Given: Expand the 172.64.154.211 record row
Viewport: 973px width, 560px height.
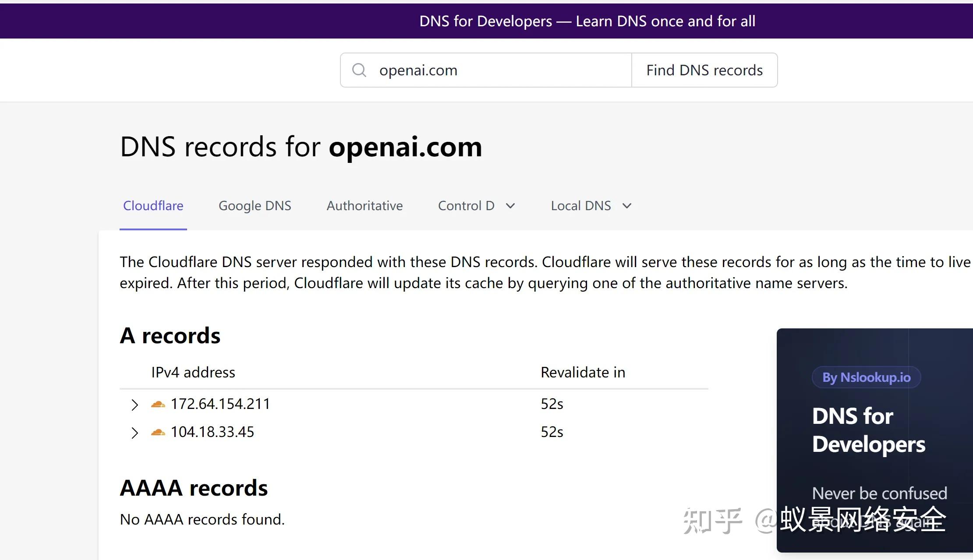Looking at the screenshot, I should [134, 405].
